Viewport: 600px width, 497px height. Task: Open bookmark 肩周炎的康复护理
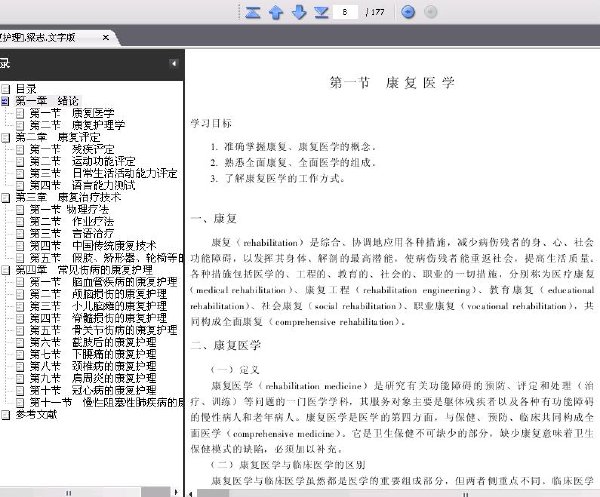(x=114, y=378)
